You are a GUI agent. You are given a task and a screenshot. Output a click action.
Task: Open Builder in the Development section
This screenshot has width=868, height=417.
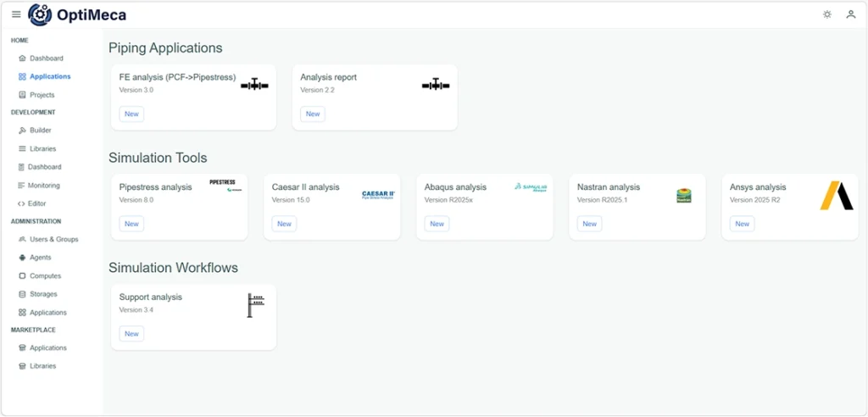pyautogui.click(x=40, y=131)
